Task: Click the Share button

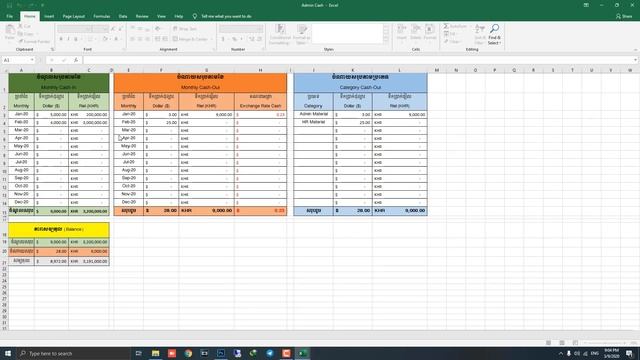Action: tap(624, 16)
